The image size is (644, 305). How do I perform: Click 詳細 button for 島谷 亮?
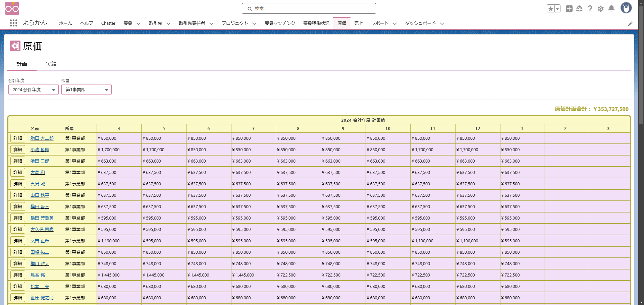18,275
